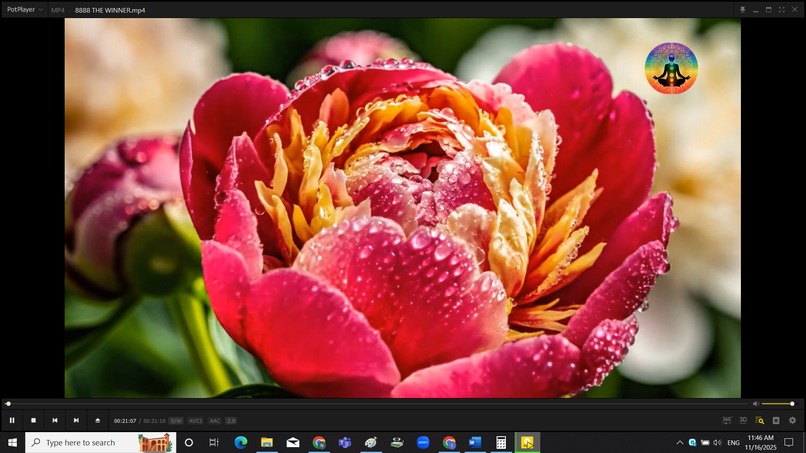This screenshot has width=806, height=453.
Task: Launch Microsoft Edge from taskbar
Action: [x=241, y=442]
